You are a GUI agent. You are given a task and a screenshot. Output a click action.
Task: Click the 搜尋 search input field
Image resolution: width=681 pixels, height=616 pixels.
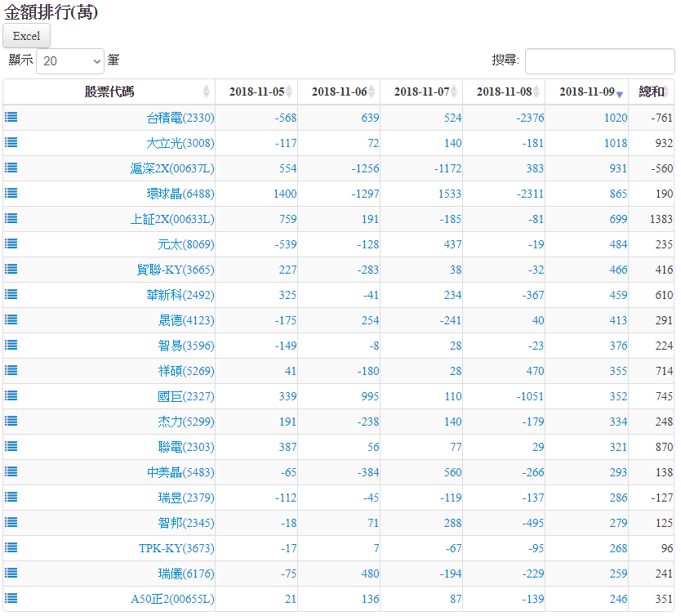pyautogui.click(x=599, y=61)
